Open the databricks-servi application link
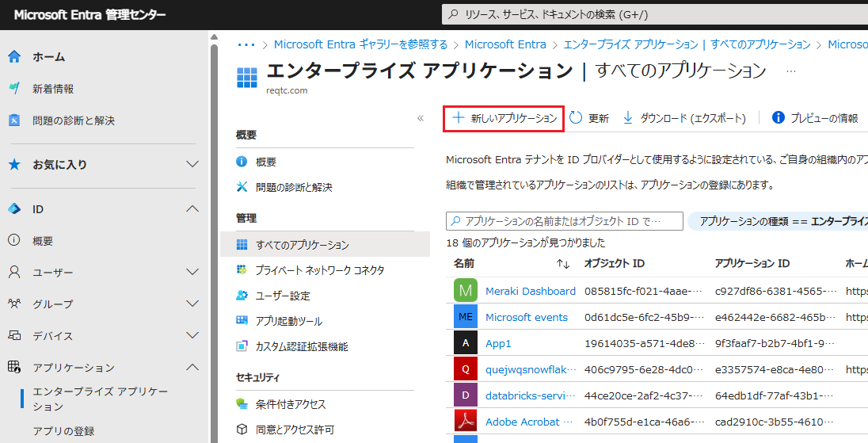This screenshot has height=443, width=868. [531, 395]
